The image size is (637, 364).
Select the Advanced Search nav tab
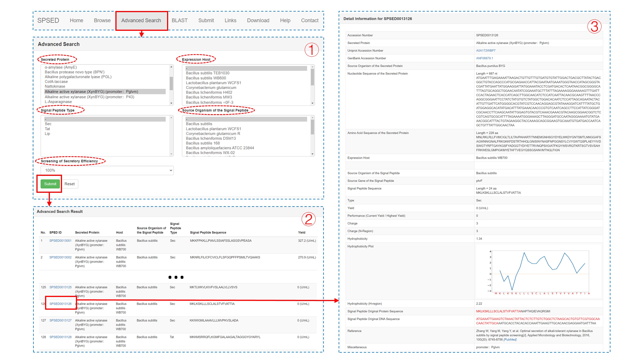(x=141, y=20)
